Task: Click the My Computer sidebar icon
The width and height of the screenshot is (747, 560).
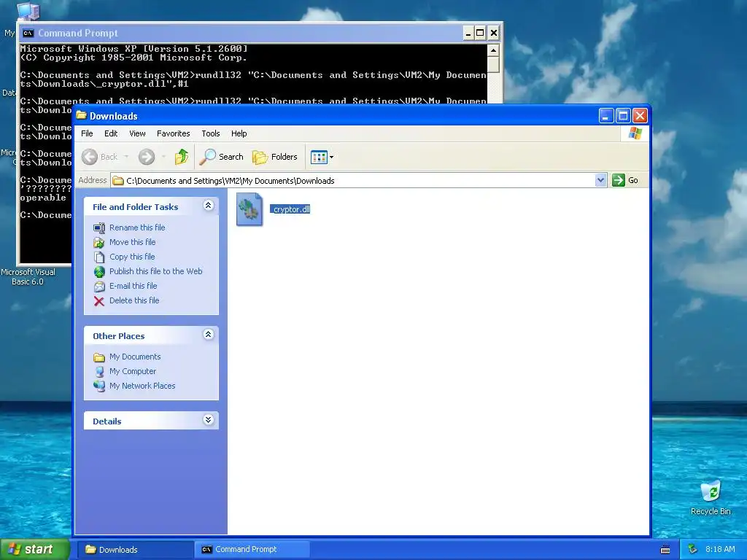Action: (x=99, y=371)
